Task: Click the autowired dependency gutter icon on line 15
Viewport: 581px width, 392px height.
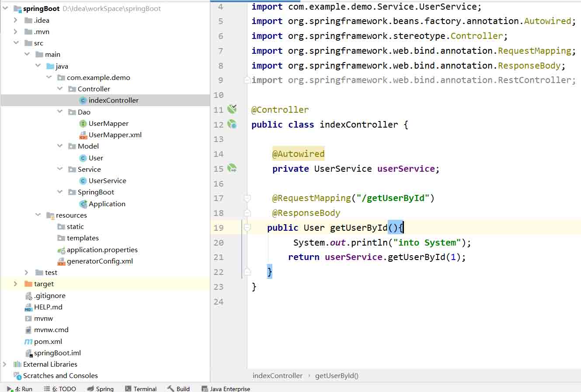Action: point(232,168)
